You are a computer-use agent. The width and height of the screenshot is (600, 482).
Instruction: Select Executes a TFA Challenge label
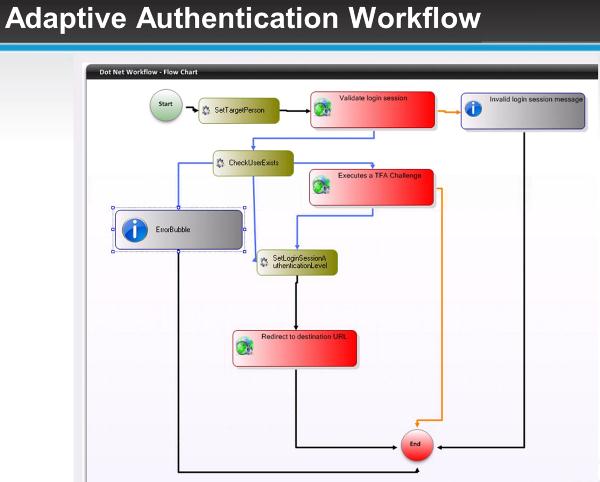click(x=380, y=175)
